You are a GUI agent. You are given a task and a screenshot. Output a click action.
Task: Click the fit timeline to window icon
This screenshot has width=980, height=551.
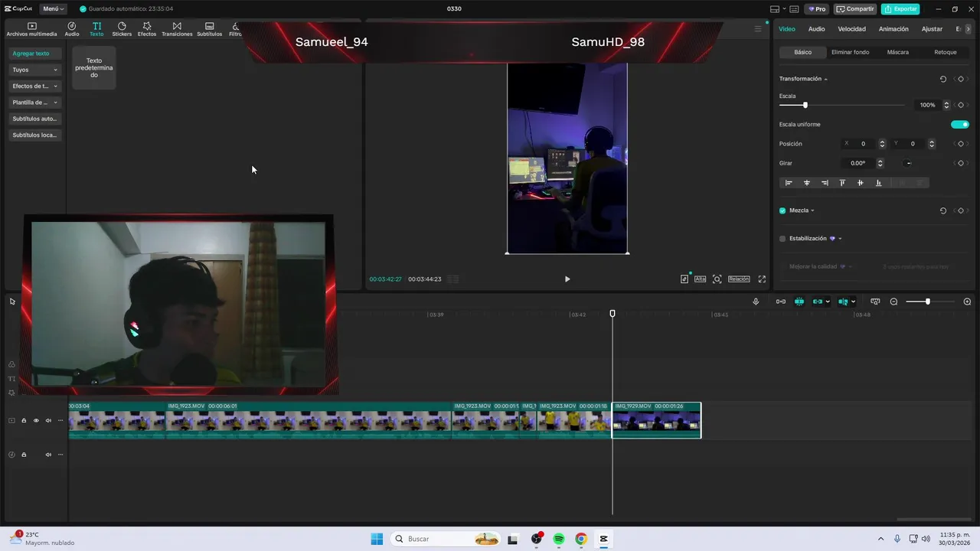coord(875,302)
